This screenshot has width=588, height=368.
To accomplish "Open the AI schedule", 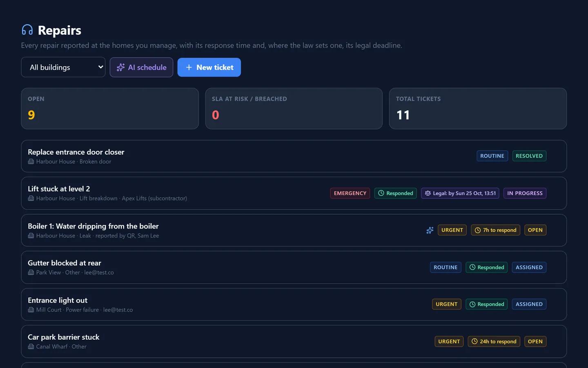I will [141, 67].
